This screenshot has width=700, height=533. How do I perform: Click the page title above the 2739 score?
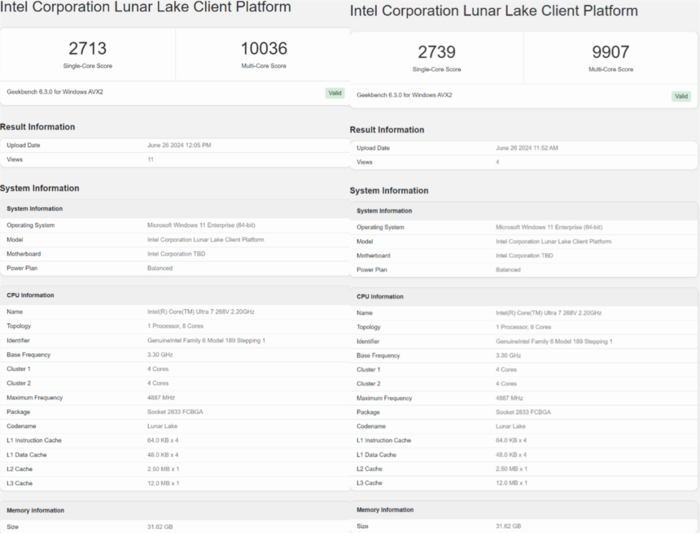[494, 11]
